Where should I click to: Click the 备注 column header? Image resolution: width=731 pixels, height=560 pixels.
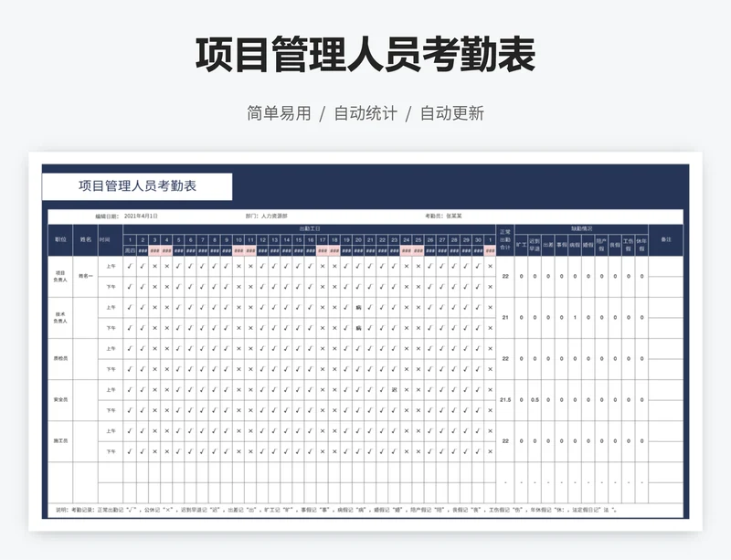[x=666, y=239]
